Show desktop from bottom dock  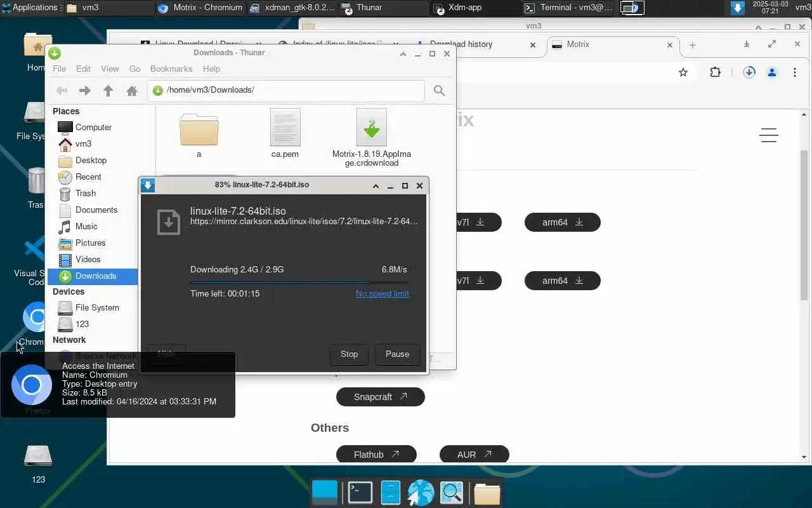[325, 493]
